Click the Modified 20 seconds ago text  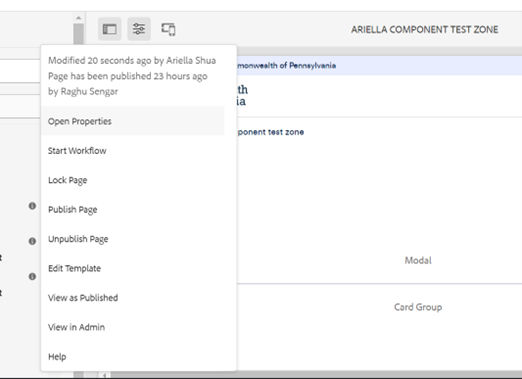coord(132,60)
